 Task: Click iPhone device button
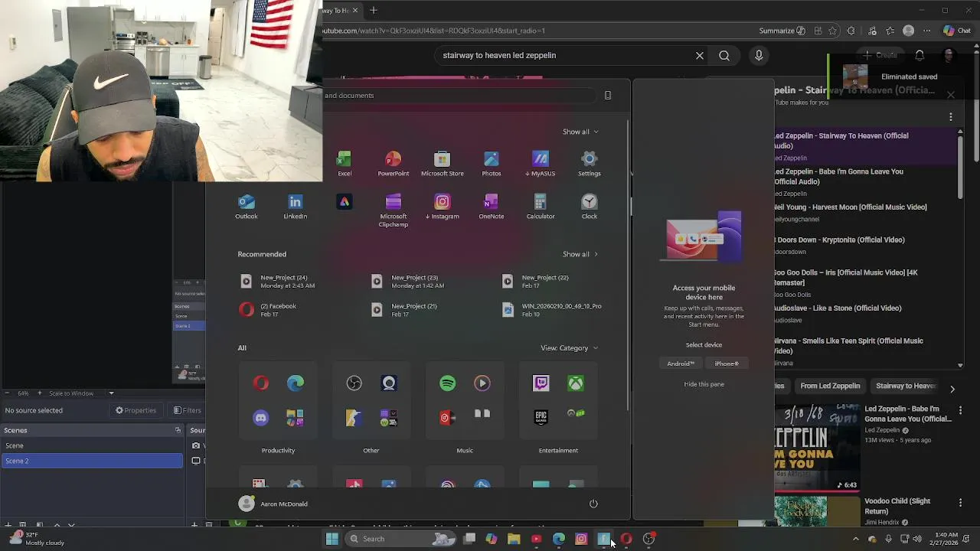pos(727,364)
